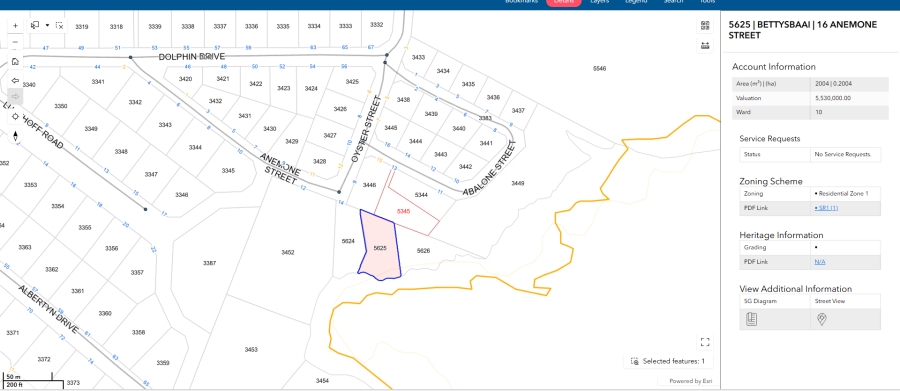Clear the current selection

(x=60, y=25)
